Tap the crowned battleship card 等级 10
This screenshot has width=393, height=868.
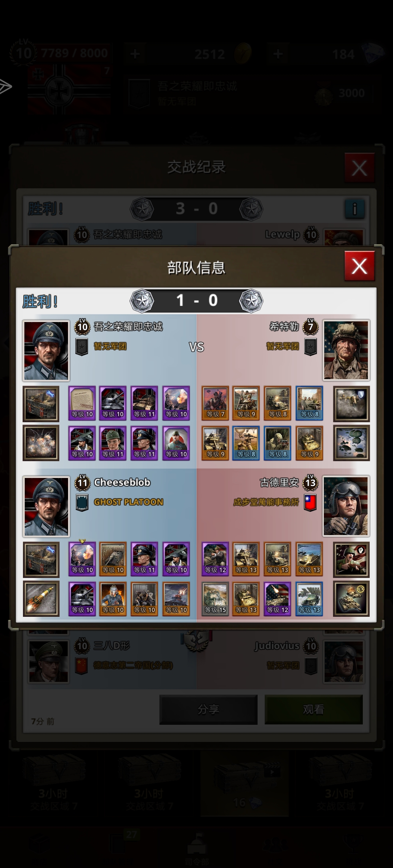pyautogui.click(x=82, y=559)
